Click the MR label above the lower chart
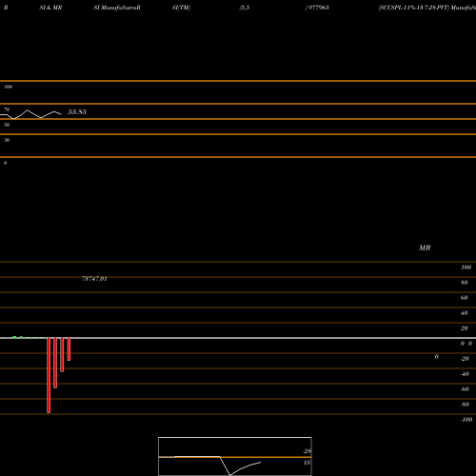This screenshot has width=476, height=476. 425,248
